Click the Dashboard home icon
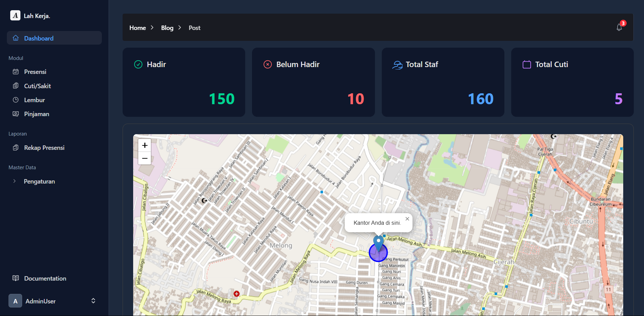This screenshot has width=644, height=316. [x=16, y=38]
